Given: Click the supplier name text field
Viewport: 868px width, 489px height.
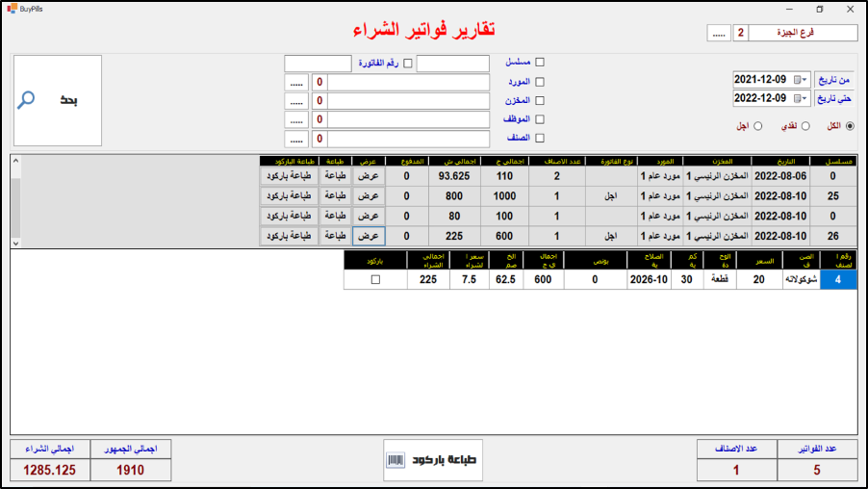Looking at the screenshot, I should (x=416, y=83).
